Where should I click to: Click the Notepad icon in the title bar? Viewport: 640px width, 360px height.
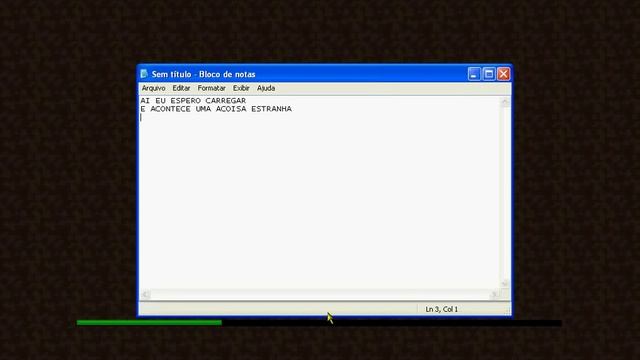tap(144, 74)
